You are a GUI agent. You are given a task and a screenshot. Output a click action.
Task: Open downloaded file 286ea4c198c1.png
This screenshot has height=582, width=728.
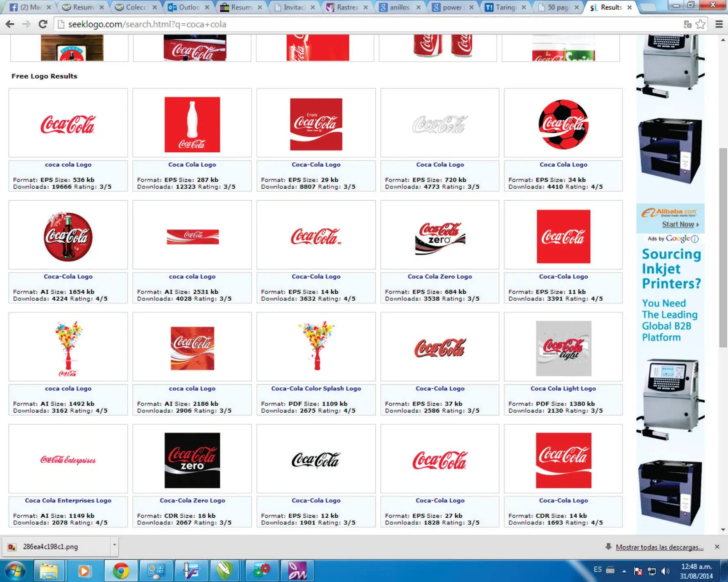coord(57,547)
